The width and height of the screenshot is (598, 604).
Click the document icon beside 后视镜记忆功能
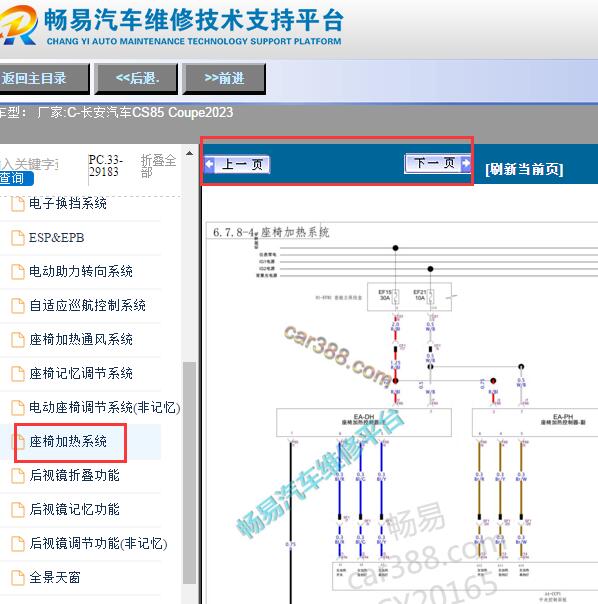point(18,510)
